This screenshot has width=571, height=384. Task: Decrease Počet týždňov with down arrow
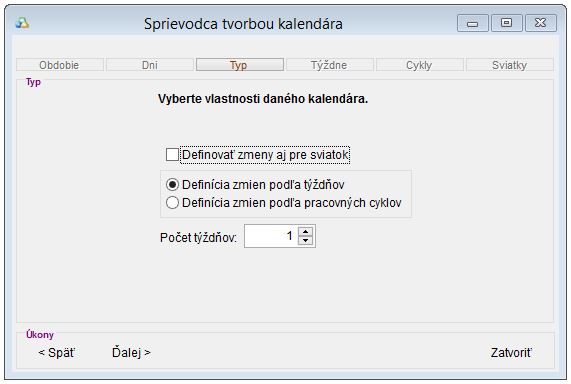(305, 240)
